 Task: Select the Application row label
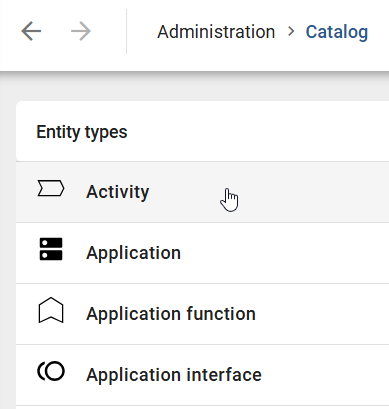[x=133, y=253]
